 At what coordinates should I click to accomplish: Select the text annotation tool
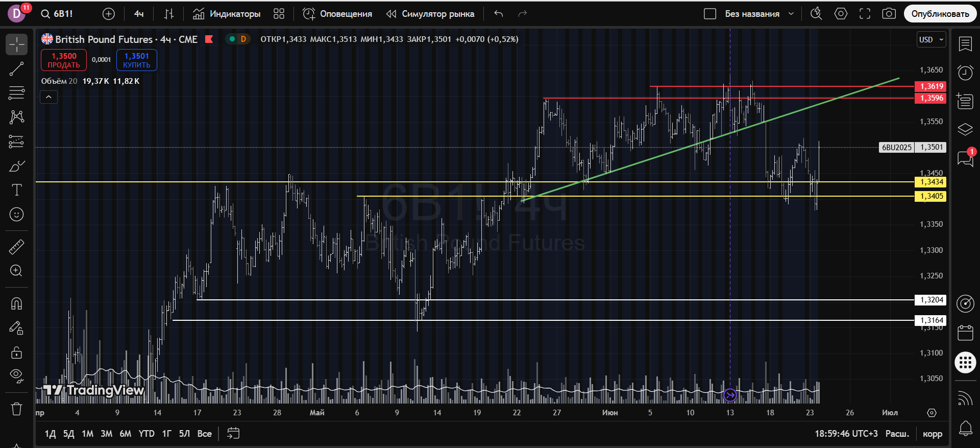click(x=16, y=190)
